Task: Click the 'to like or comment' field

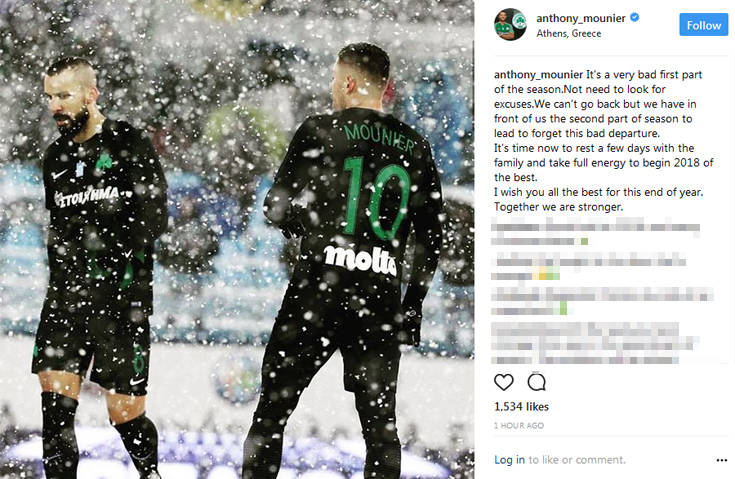Action: point(577,460)
